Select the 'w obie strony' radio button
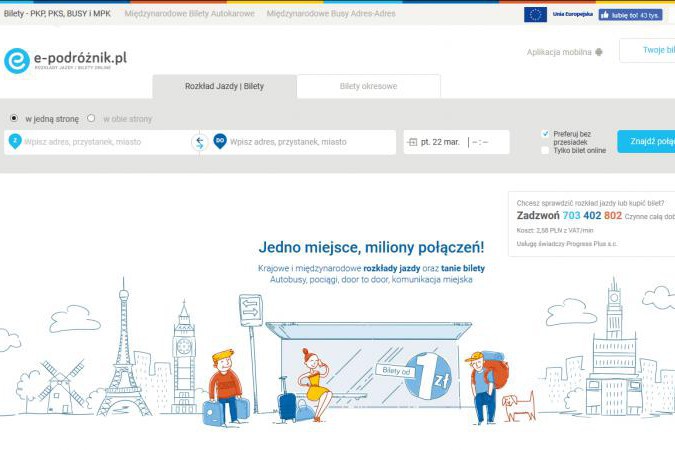The image size is (675, 450). (91, 118)
